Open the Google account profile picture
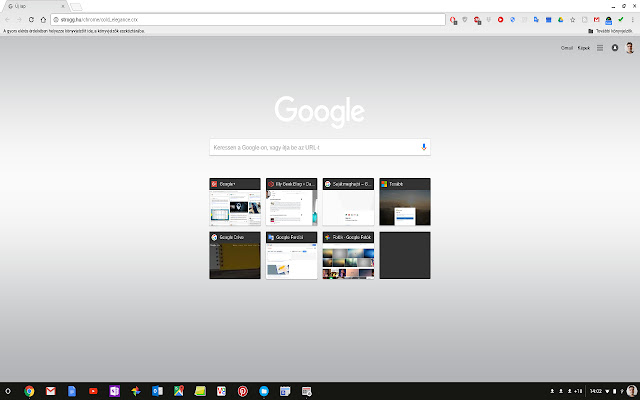The image size is (640, 400). [x=630, y=48]
